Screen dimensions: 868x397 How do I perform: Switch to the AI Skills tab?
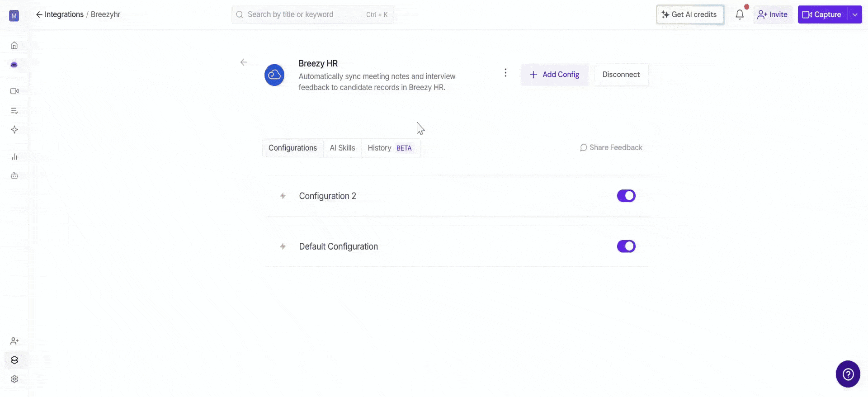(x=342, y=148)
